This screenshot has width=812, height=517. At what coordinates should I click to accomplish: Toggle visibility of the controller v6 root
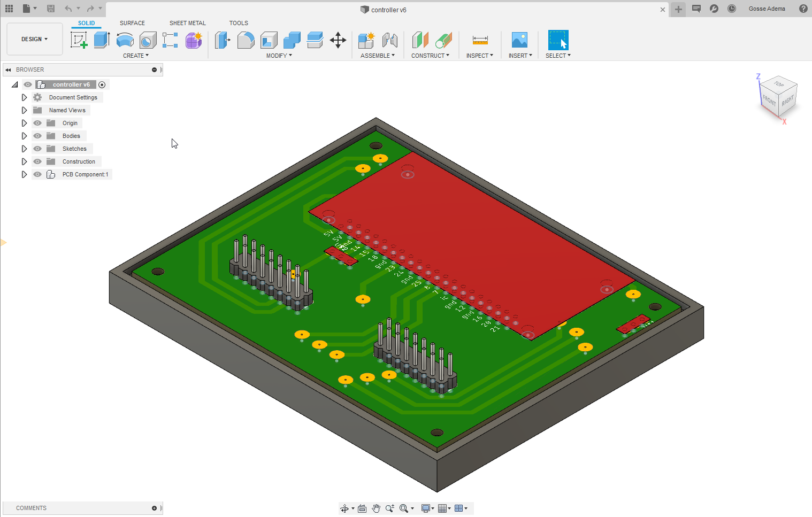[28, 84]
